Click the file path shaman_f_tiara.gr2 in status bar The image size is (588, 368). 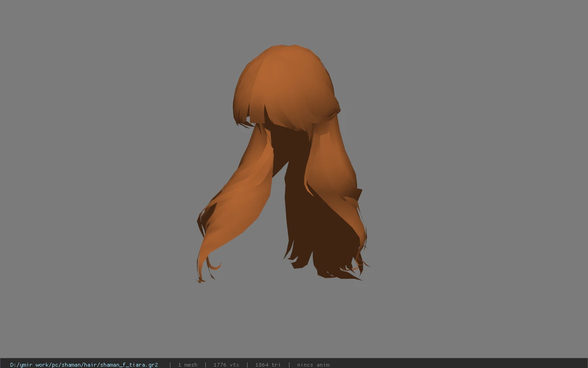tap(84, 365)
